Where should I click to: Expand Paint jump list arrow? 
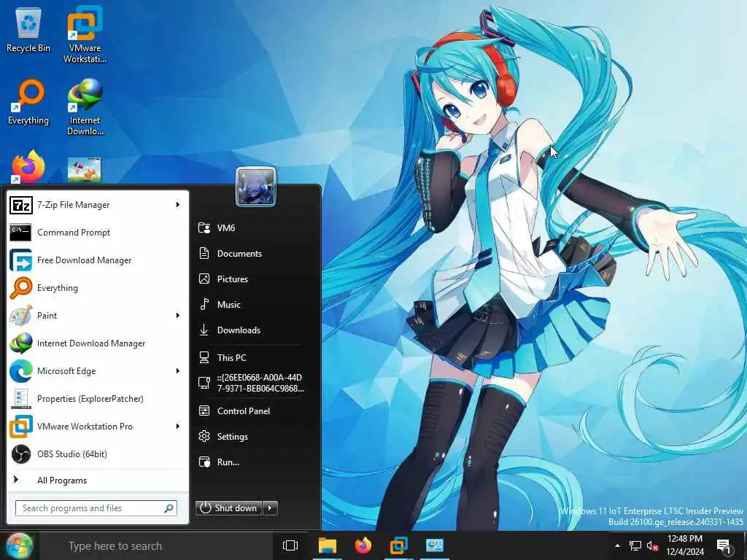point(178,315)
